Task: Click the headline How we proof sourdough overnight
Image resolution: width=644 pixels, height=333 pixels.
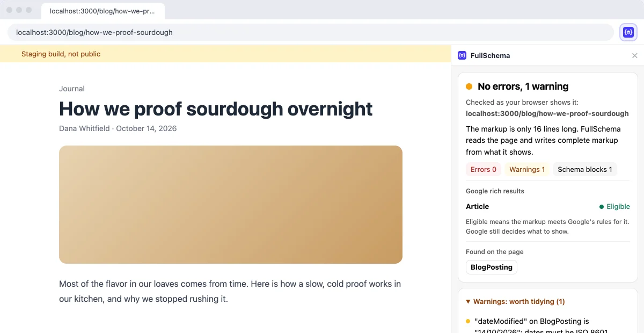Action: (216, 108)
